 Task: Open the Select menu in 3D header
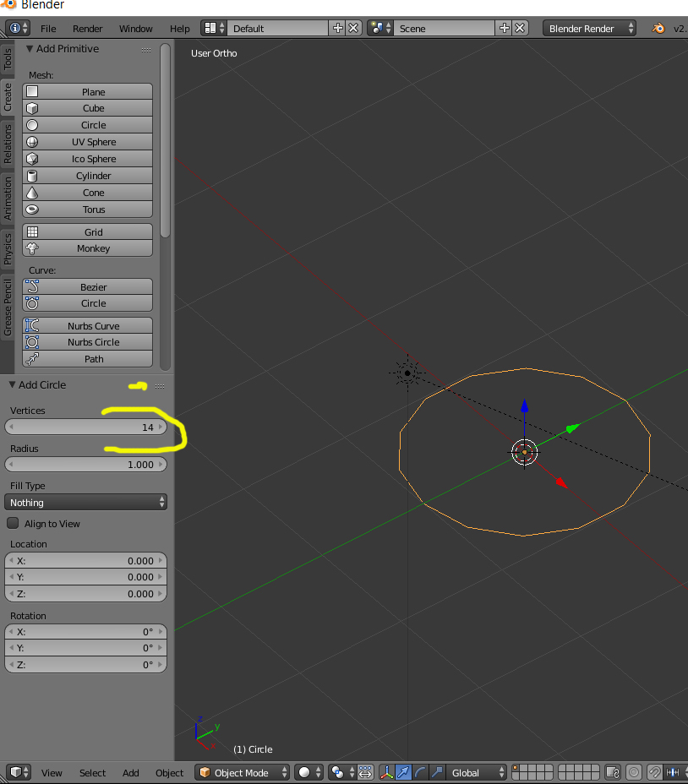coord(93,772)
